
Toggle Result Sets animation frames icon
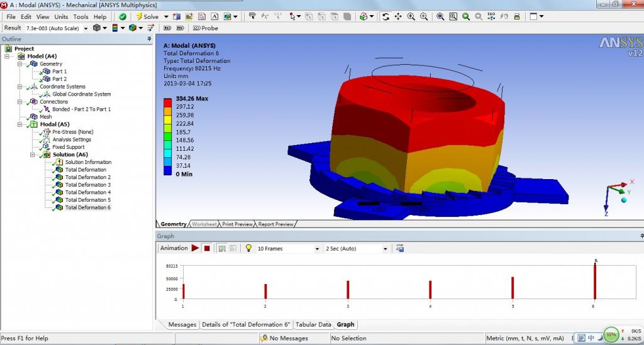tap(233, 248)
